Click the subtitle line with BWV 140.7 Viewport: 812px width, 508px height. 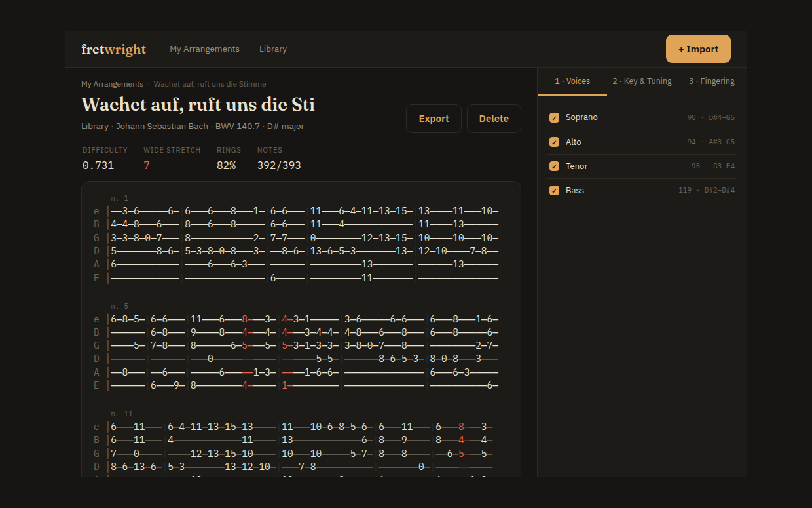pyautogui.click(x=193, y=127)
